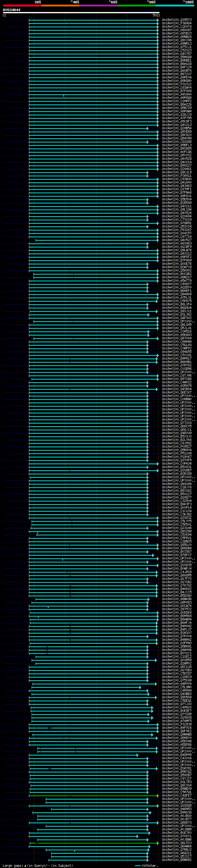The height and width of the screenshot is (868, 197).
Task: Select hit label UniRef100_Q75IJ1
Action: (x=177, y=47)
